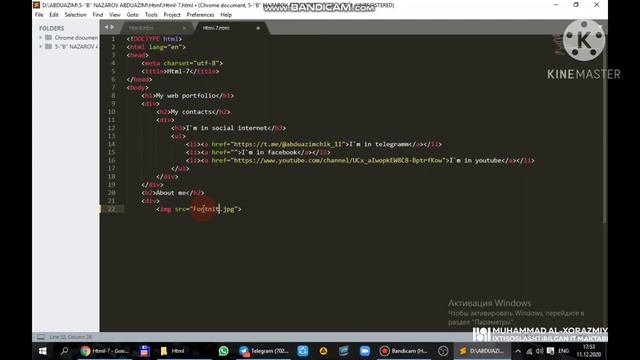The height and width of the screenshot is (360, 640).
Task: Go to the previous tab with the left arrow
Action: 107,27
